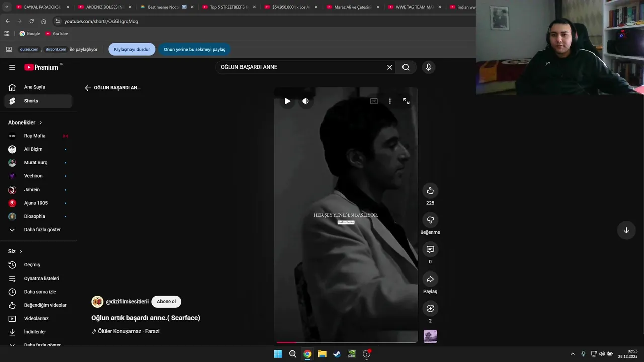Switch to AKDENİZ BÖLGESİ tab

[105, 7]
